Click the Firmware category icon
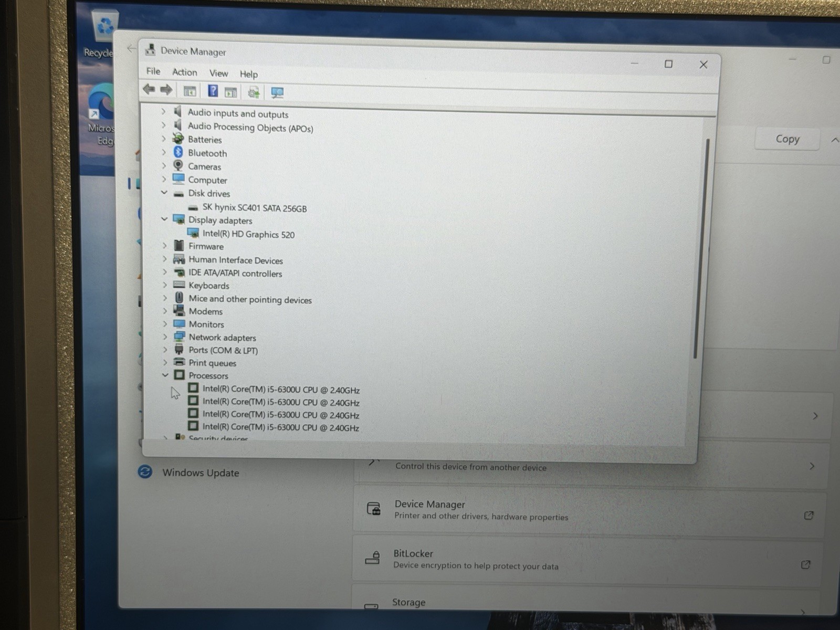The height and width of the screenshot is (630, 840). tap(179, 246)
